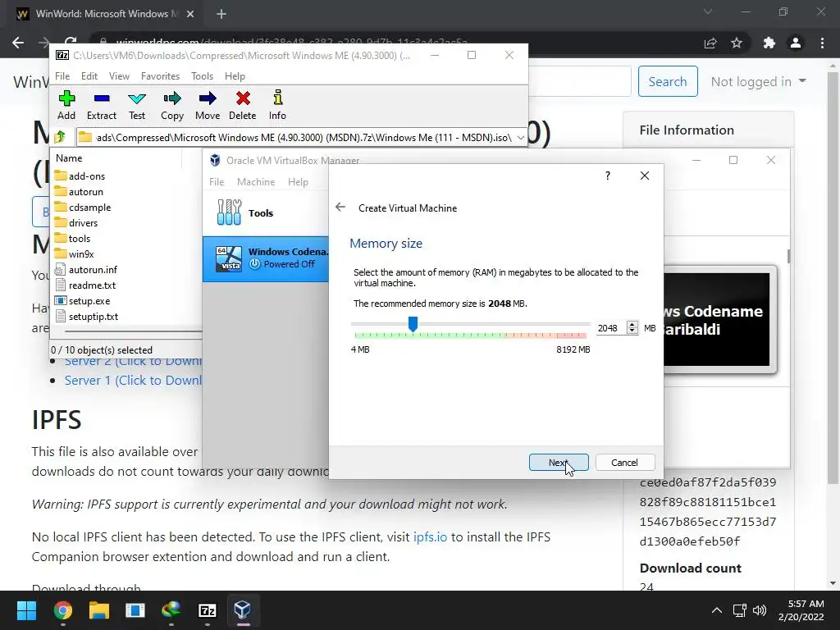Adjust memory size with the spinbox arrows
Viewport: 840px width, 630px height.
point(632,327)
